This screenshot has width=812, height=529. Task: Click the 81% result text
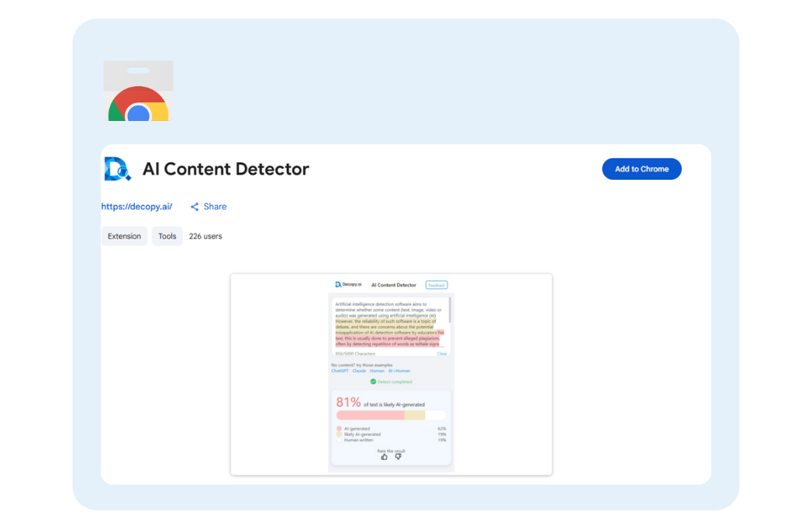tap(348, 402)
